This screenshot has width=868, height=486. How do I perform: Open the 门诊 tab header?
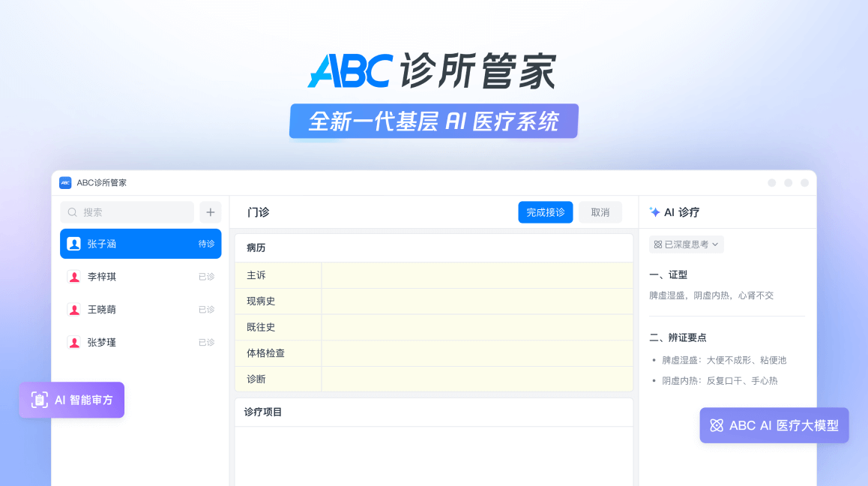259,212
